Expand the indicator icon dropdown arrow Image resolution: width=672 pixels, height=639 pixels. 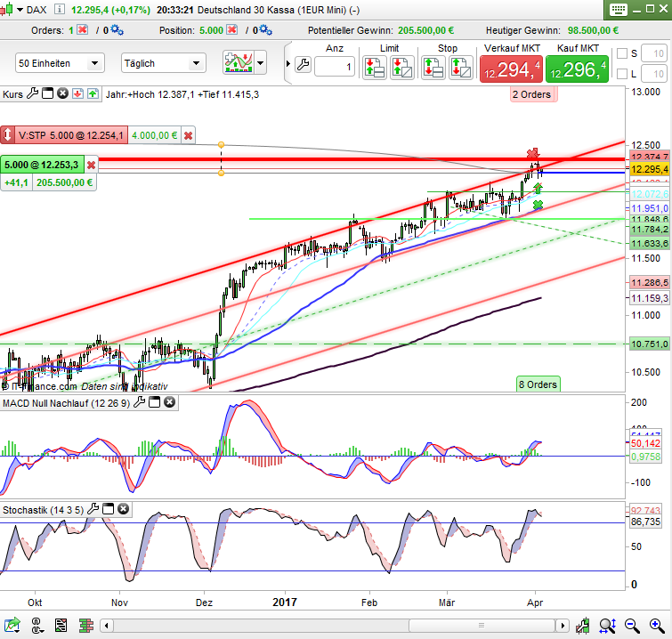pyautogui.click(x=260, y=63)
